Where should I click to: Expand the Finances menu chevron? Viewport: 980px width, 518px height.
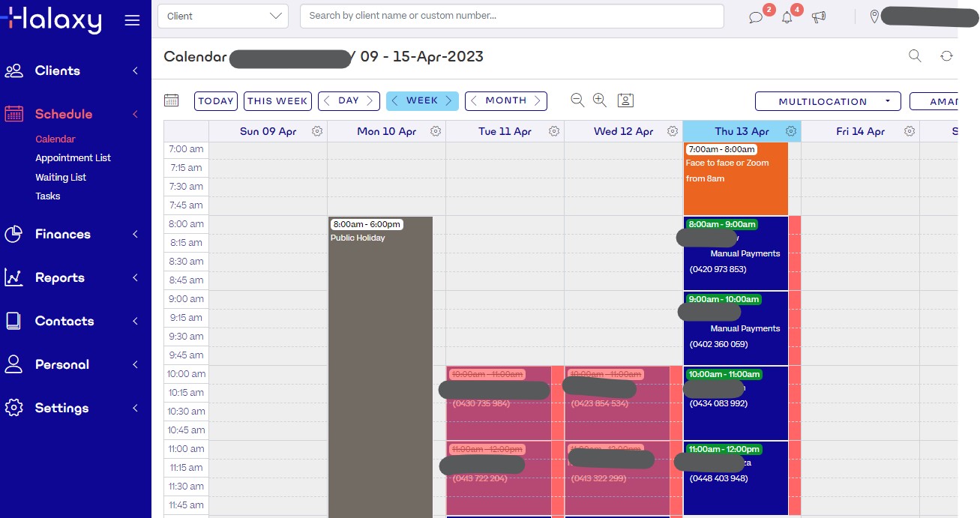click(136, 234)
